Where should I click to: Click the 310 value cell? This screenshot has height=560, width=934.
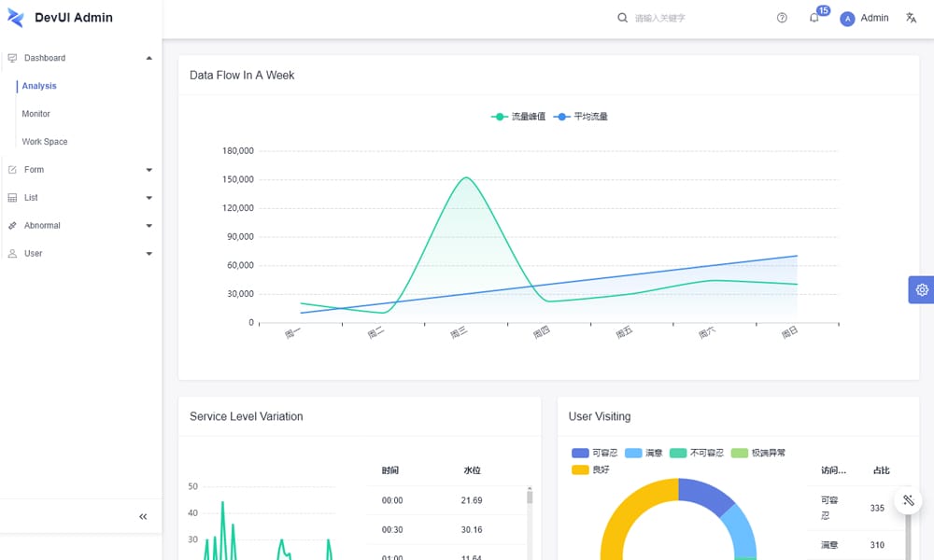(877, 544)
